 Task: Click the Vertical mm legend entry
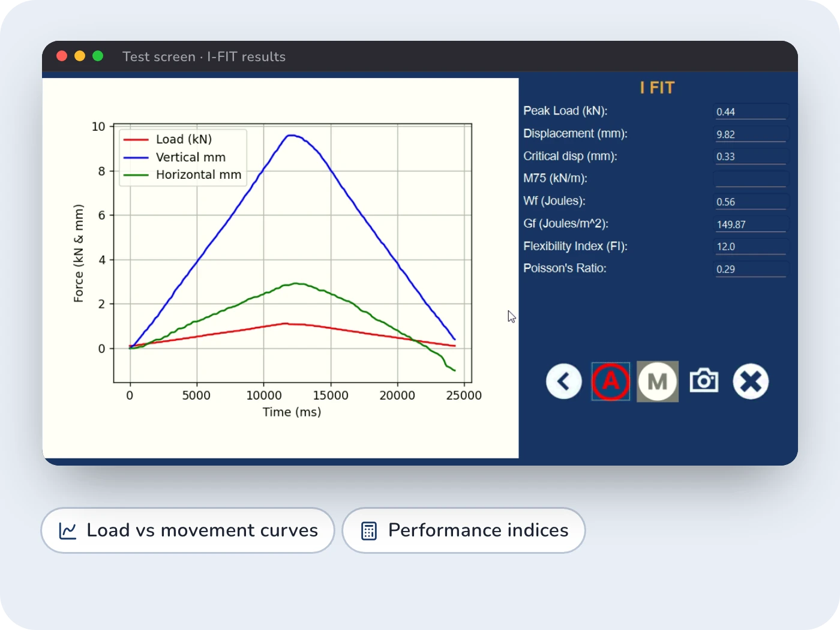click(175, 157)
